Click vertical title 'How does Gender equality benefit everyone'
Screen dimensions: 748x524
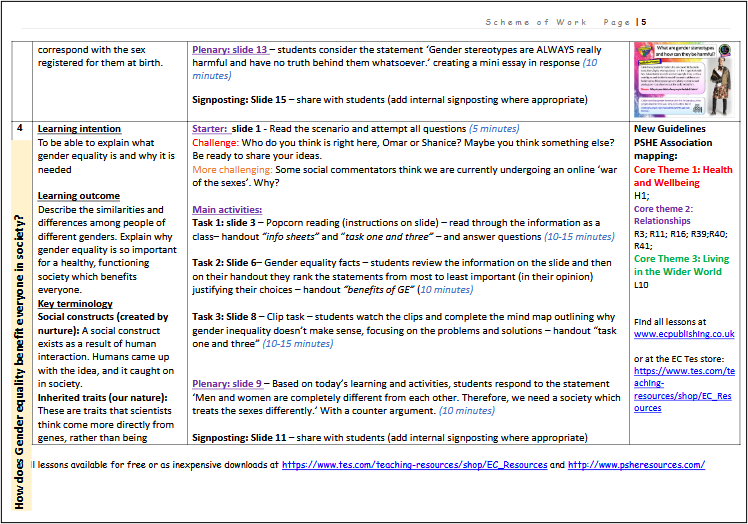19,361
